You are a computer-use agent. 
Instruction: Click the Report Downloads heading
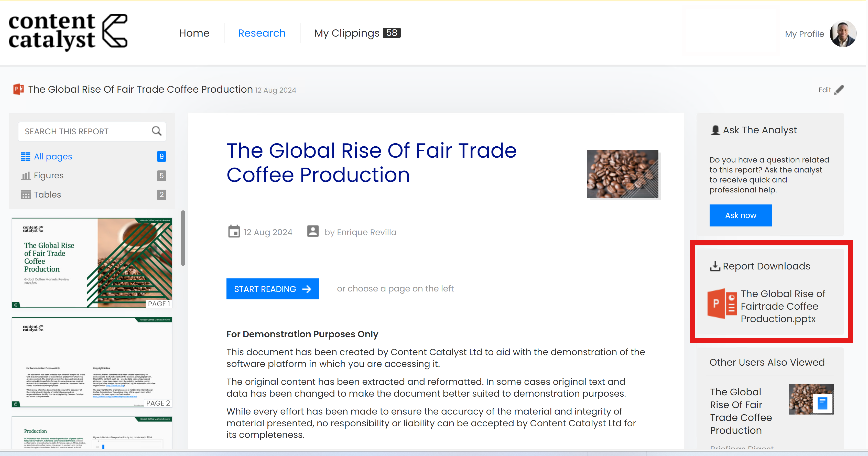(766, 266)
